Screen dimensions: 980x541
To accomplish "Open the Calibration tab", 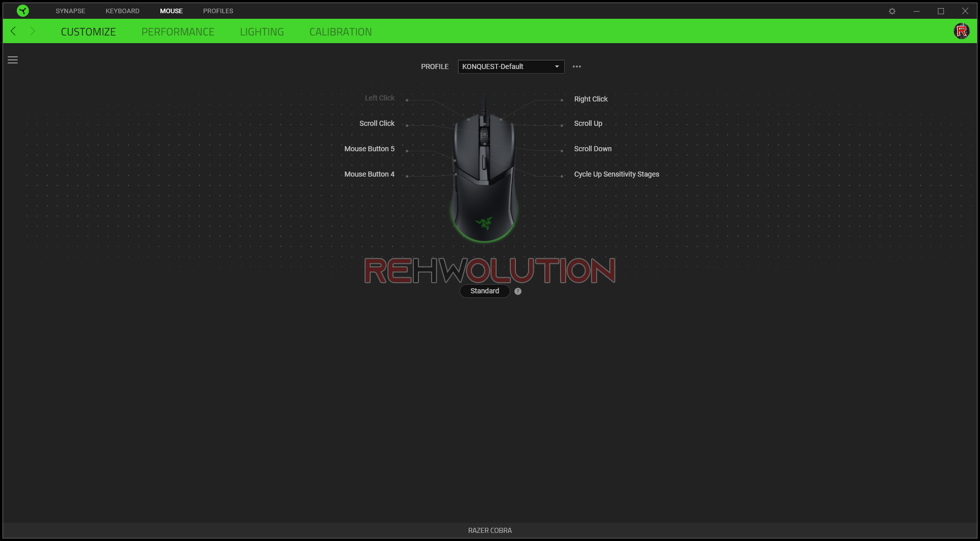I will [340, 32].
